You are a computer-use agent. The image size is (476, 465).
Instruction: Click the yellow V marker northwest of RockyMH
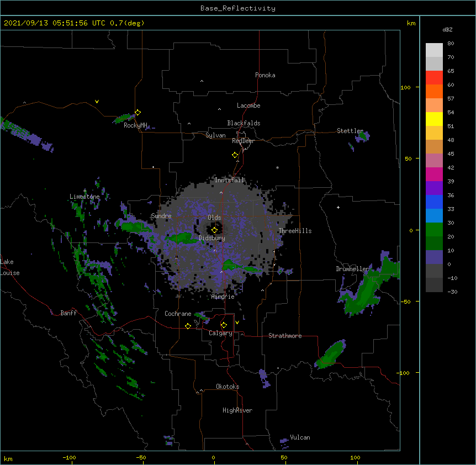[x=97, y=102]
